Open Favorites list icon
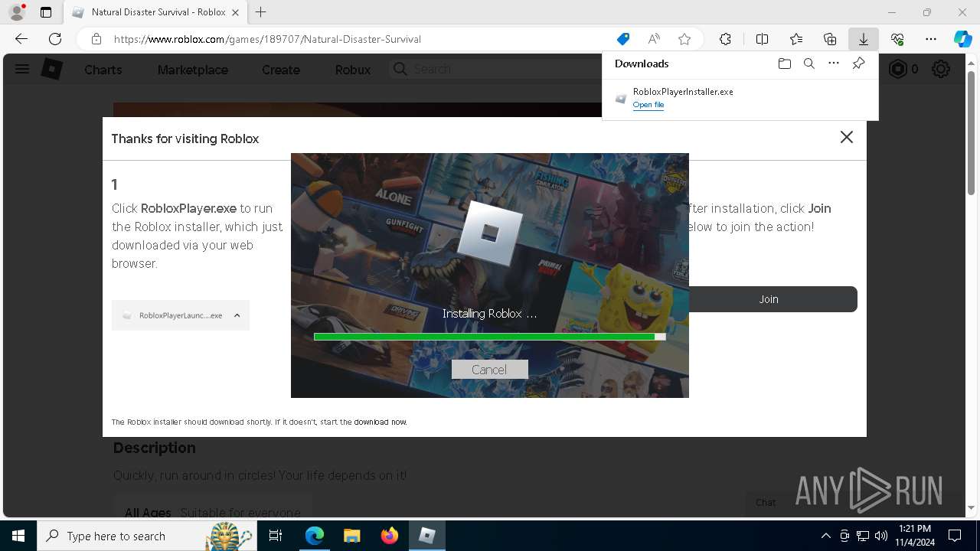This screenshot has height=551, width=980. (x=796, y=39)
